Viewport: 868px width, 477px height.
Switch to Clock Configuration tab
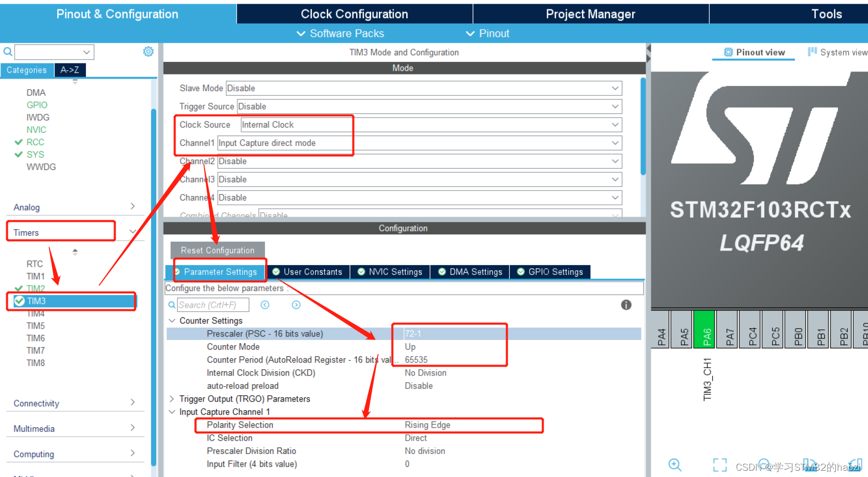click(x=355, y=14)
